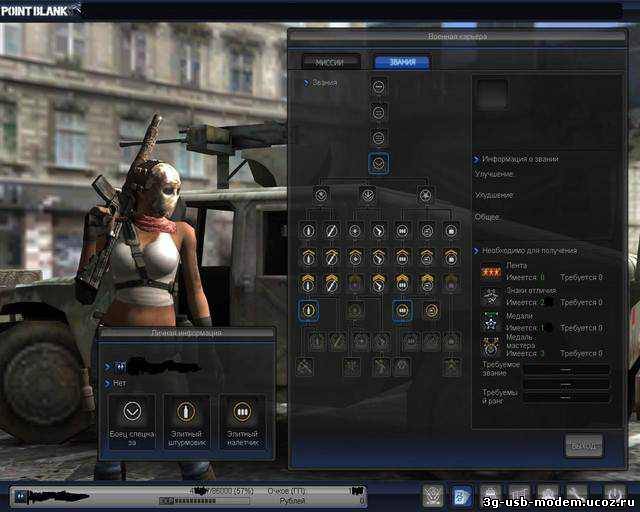The image size is (640, 512).
Task: Click the Выход button
Action: coord(584,445)
